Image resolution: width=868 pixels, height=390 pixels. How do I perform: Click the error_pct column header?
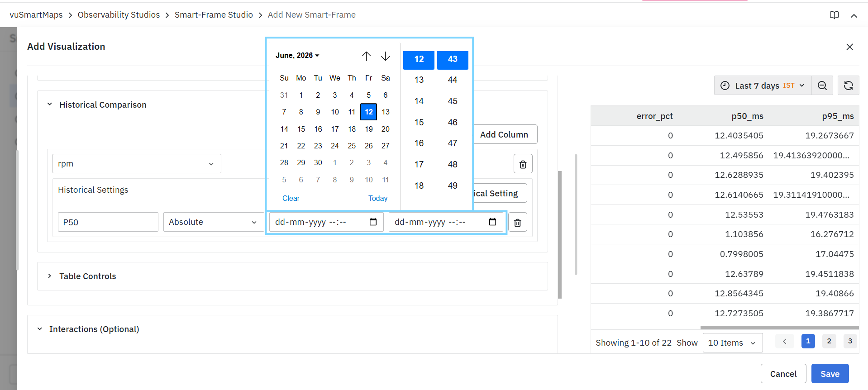(654, 116)
